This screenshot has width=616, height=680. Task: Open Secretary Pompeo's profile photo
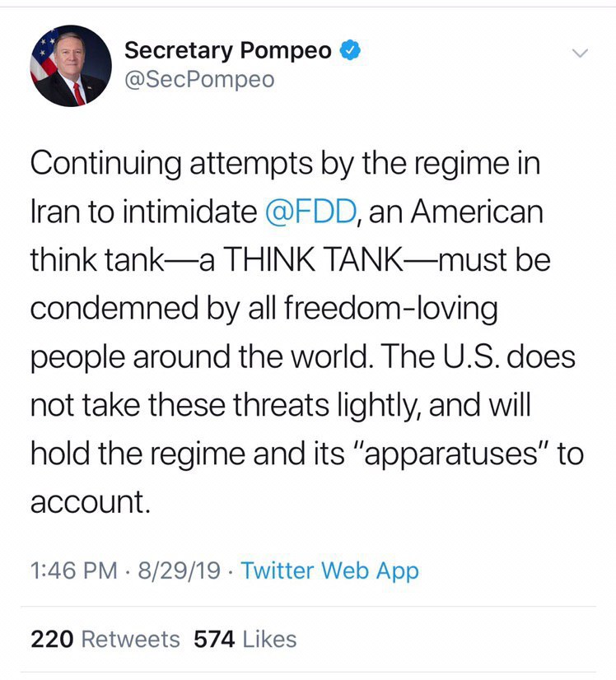pyautogui.click(x=70, y=65)
